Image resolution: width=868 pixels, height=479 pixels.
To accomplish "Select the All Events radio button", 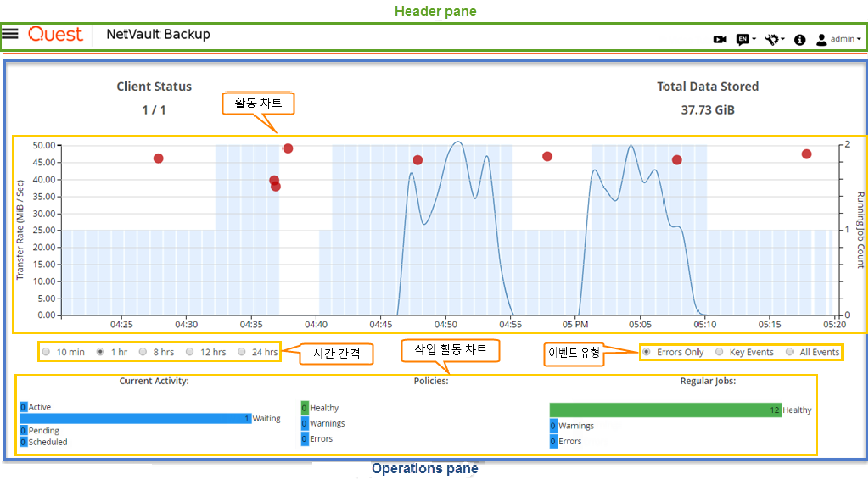I will (x=790, y=352).
